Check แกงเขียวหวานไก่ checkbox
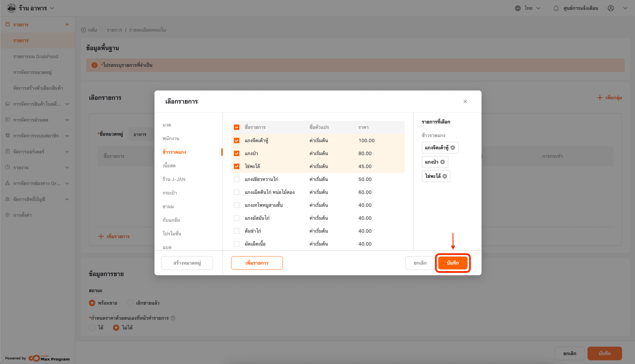Image resolution: width=635 pixels, height=364 pixels. tap(237, 179)
